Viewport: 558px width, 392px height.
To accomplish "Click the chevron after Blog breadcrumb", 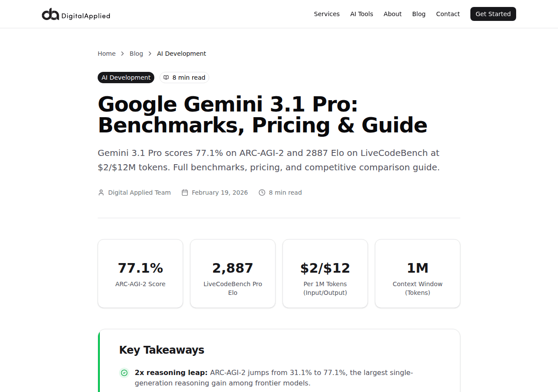I will coord(150,53).
